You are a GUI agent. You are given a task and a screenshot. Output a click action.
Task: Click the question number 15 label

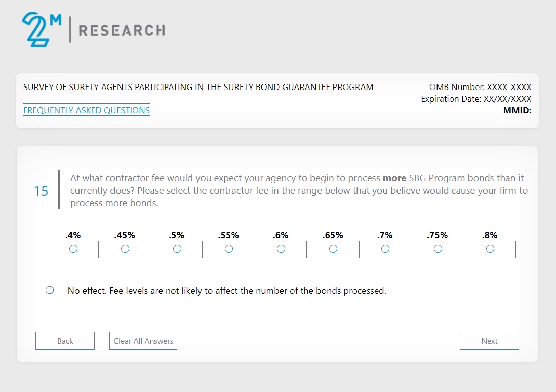(41, 191)
